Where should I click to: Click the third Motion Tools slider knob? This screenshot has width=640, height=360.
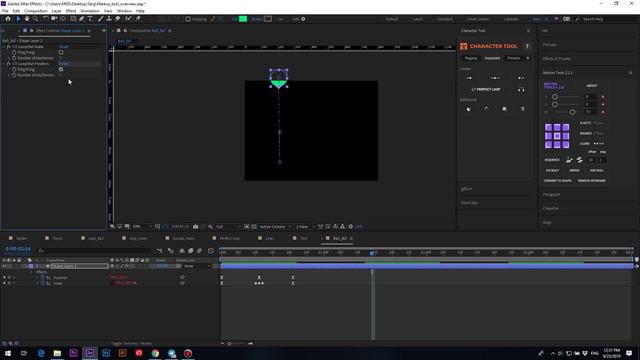point(572,112)
